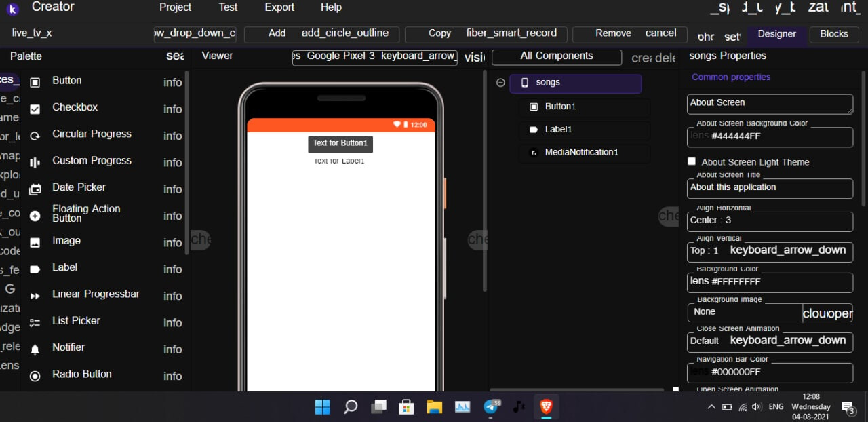The height and width of the screenshot is (422, 868).
Task: Collapse the songs component tree
Action: click(500, 83)
